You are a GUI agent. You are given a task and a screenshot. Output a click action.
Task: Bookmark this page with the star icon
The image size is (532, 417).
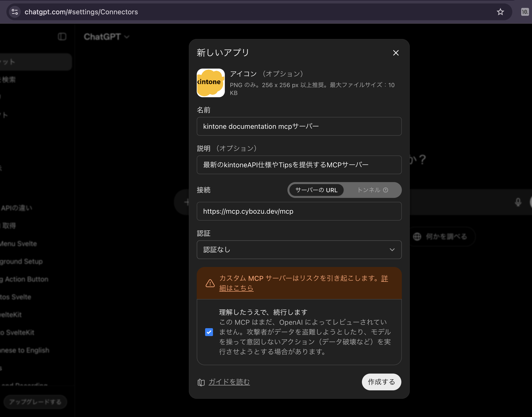pos(500,12)
